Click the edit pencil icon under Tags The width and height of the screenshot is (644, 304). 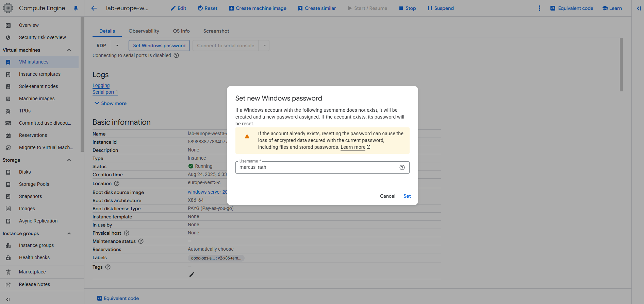coord(192,274)
